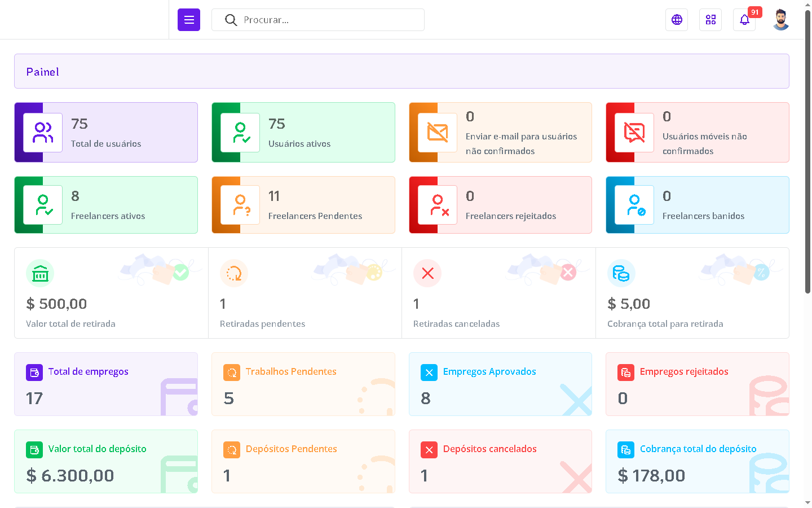
Task: Click the Total de usuários users icon
Action: (43, 133)
